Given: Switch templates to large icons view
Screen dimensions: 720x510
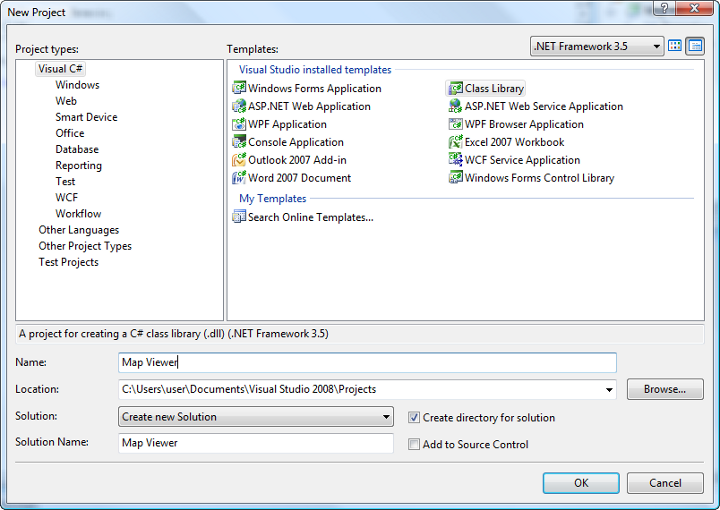Looking at the screenshot, I should coord(675,45).
